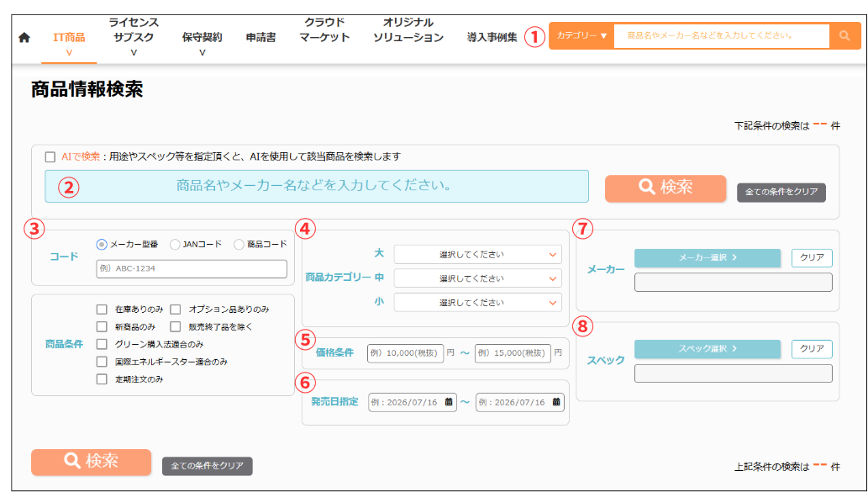Click the magnifier icon in top search bar
Image resolution: width=868 pixels, height=492 pixels.
pyautogui.click(x=844, y=35)
